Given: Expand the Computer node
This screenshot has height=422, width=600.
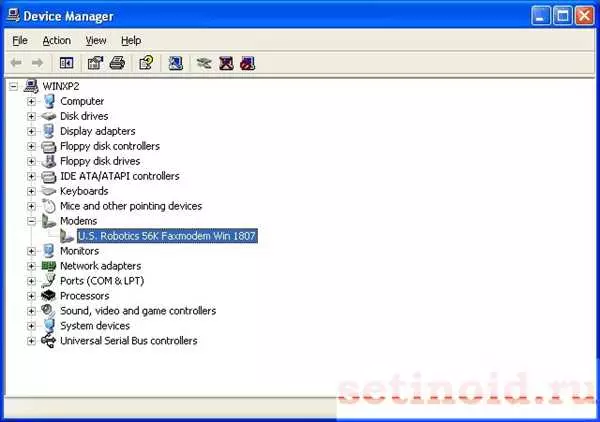Looking at the screenshot, I should tap(31, 101).
